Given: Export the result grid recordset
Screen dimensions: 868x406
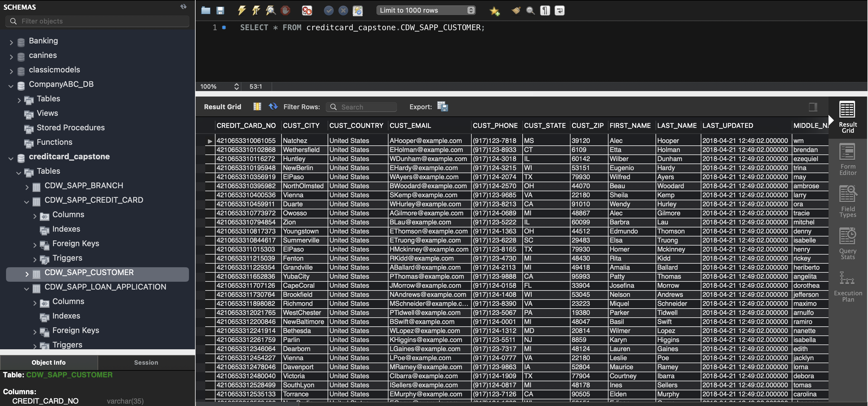Looking at the screenshot, I should tap(443, 106).
